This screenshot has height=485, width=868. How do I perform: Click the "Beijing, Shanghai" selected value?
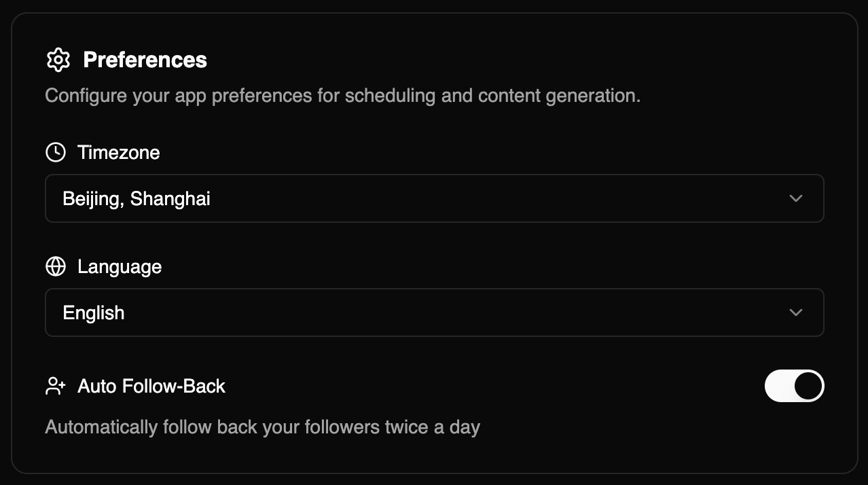click(137, 198)
